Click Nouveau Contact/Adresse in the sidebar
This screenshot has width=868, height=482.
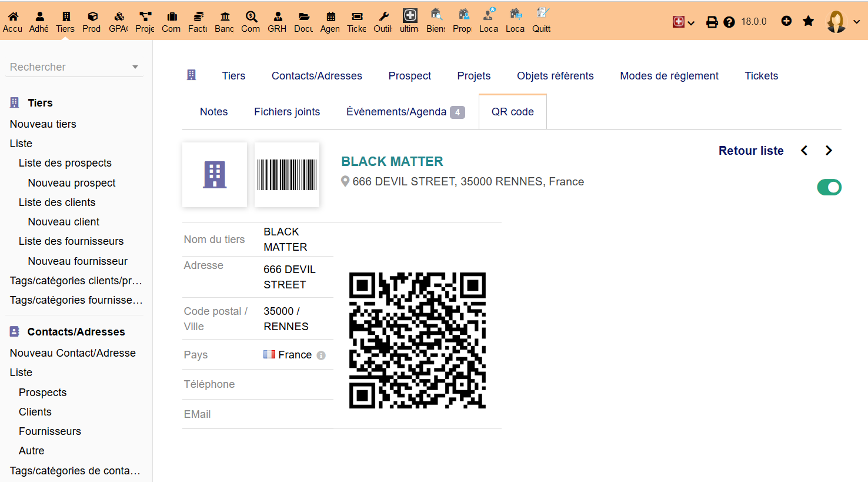point(73,353)
